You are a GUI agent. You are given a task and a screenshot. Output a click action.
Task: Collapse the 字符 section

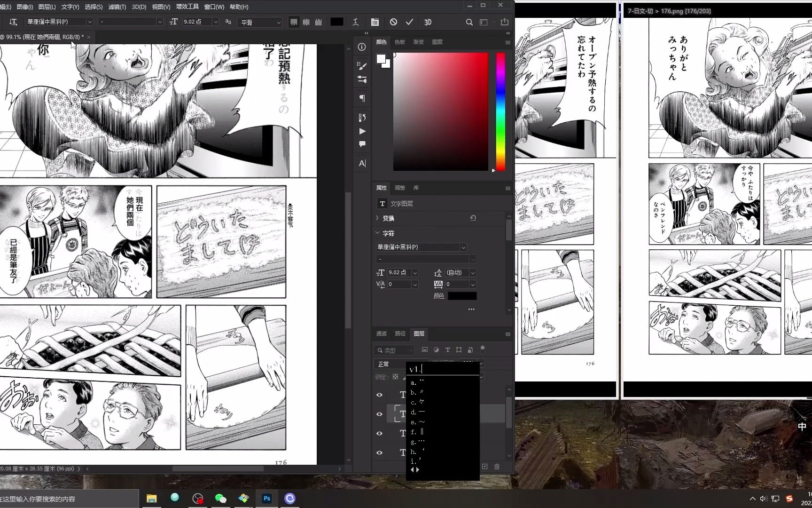point(377,233)
